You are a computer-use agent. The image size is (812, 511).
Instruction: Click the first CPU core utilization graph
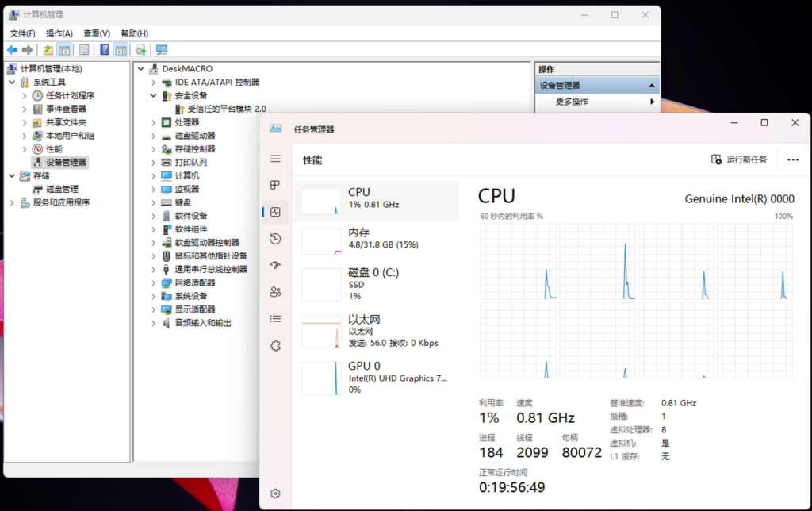coord(519,262)
